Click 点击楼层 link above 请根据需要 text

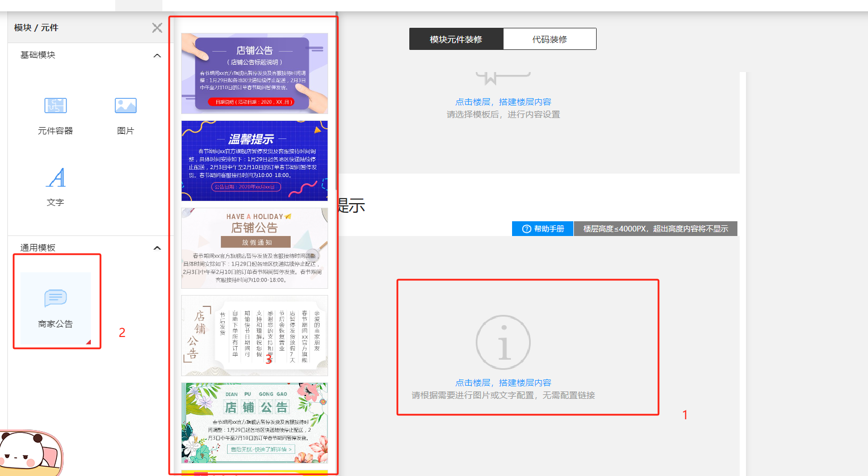tap(503, 383)
